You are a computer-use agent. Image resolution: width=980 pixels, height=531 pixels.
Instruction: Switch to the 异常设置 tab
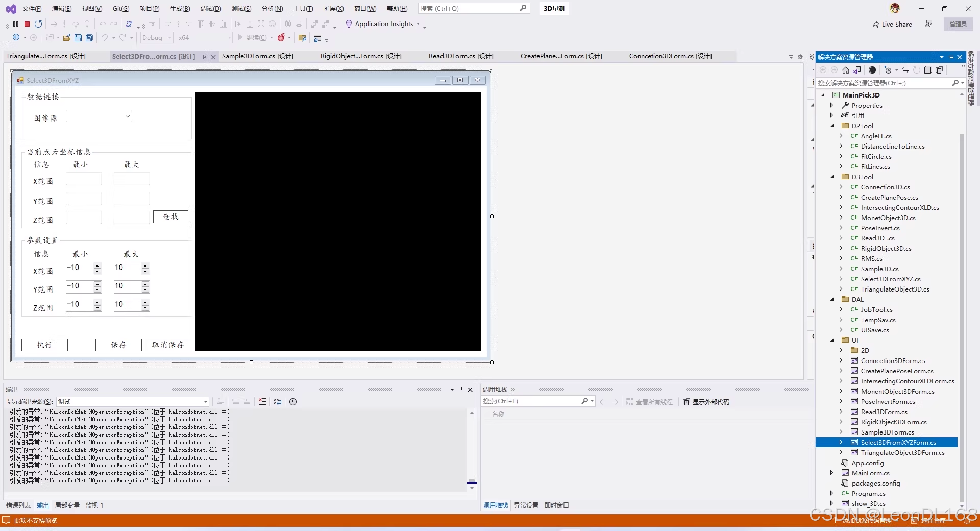[526, 505]
